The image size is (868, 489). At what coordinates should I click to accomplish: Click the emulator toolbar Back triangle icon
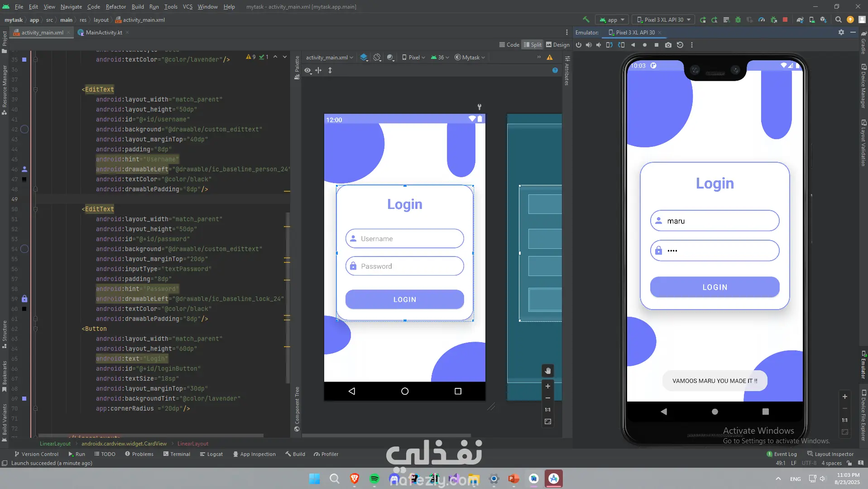pos(633,45)
